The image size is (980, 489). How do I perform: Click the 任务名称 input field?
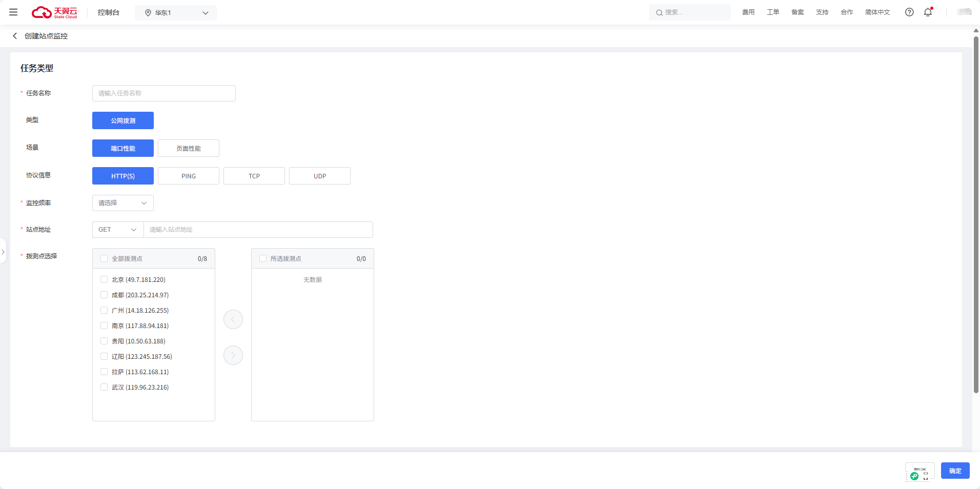[164, 93]
